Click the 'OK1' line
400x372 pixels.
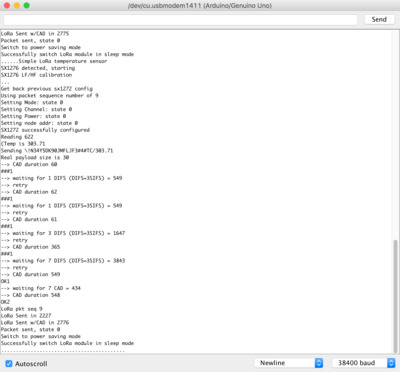point(5,281)
